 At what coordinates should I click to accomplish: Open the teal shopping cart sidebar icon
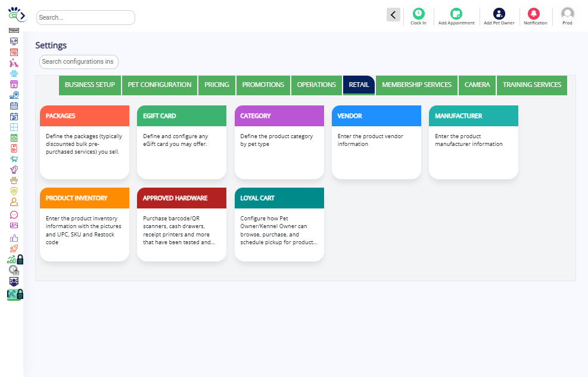pyautogui.click(x=14, y=159)
